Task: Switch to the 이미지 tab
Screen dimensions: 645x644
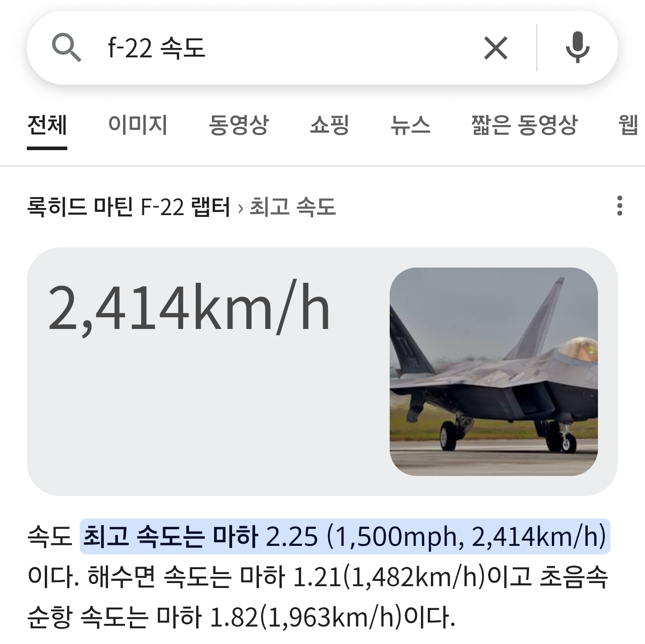Action: (138, 125)
